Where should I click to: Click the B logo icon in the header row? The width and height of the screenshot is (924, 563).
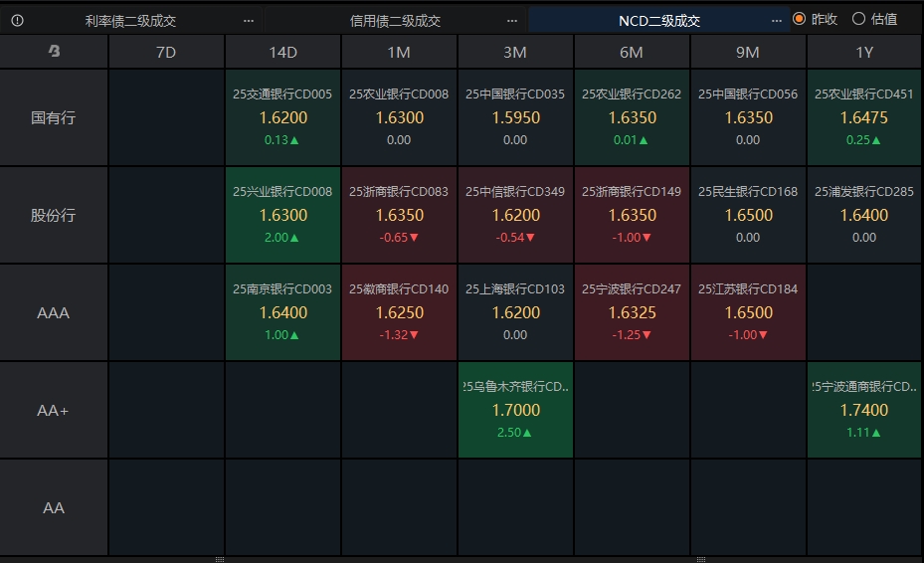tap(54, 52)
